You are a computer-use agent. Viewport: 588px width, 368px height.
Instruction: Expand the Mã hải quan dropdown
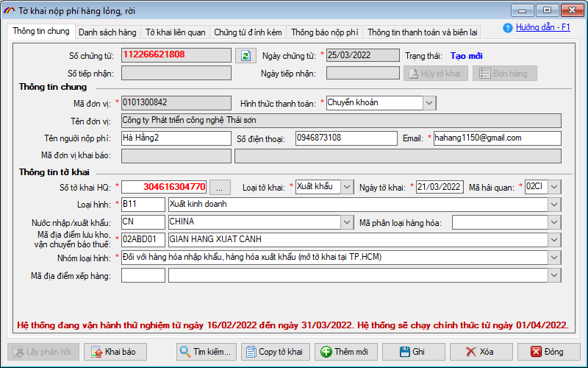(555, 187)
